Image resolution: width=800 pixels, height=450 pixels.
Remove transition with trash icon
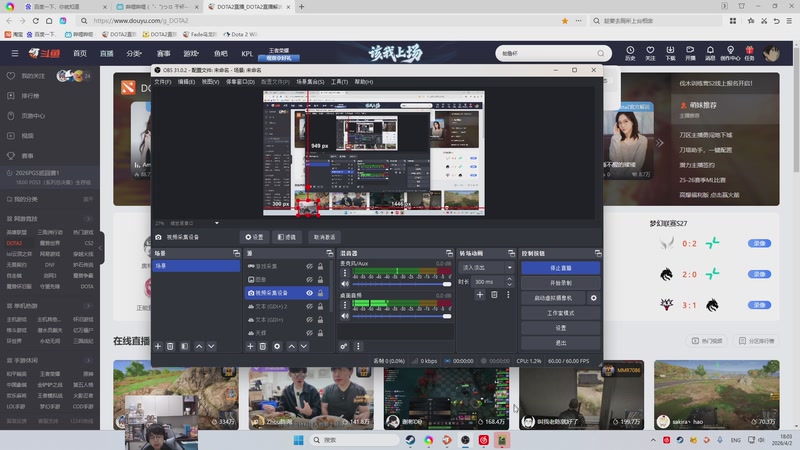click(494, 294)
